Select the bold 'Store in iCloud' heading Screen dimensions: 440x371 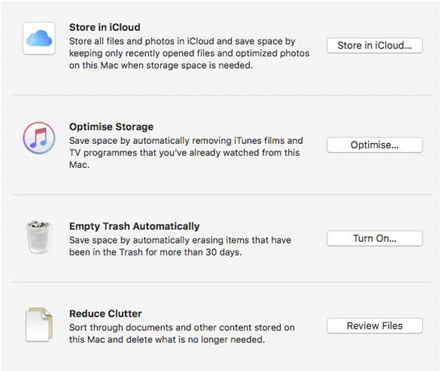[105, 27]
